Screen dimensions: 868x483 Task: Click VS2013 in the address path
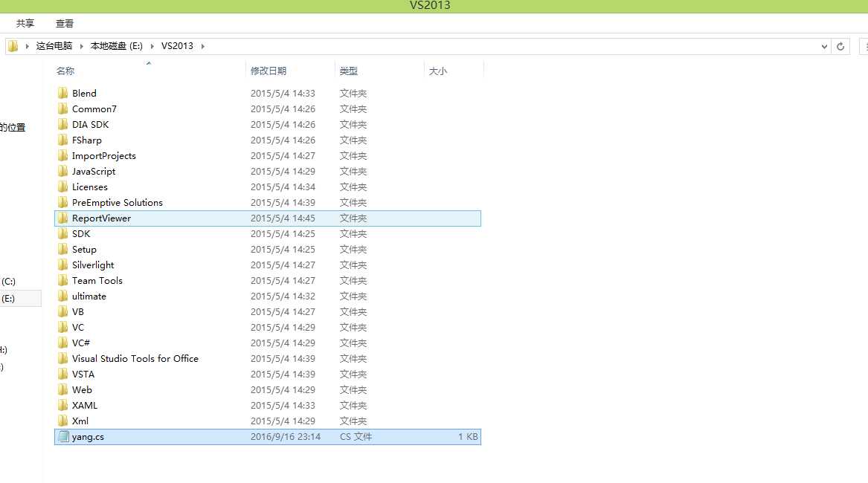[177, 46]
